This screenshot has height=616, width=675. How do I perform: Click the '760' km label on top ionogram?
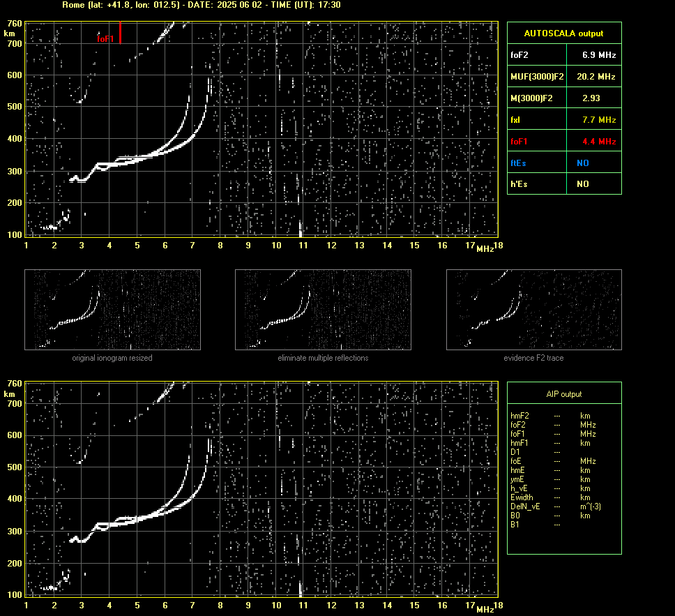15,23
